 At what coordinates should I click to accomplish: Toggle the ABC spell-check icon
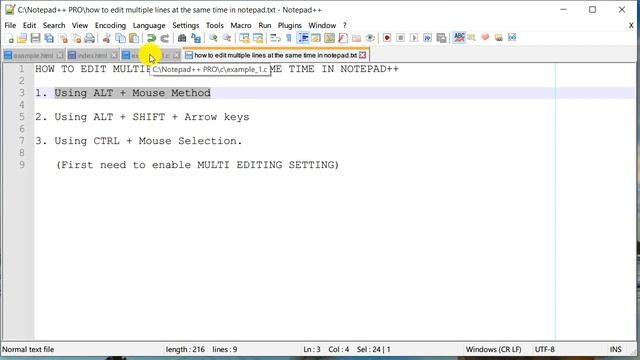coord(459,38)
